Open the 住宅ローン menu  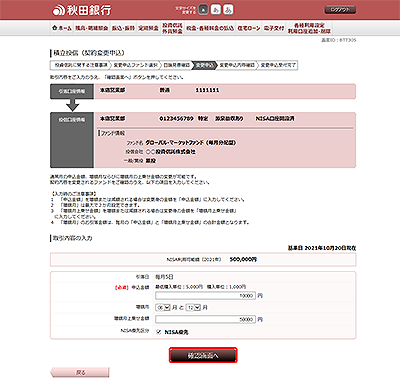(249, 28)
